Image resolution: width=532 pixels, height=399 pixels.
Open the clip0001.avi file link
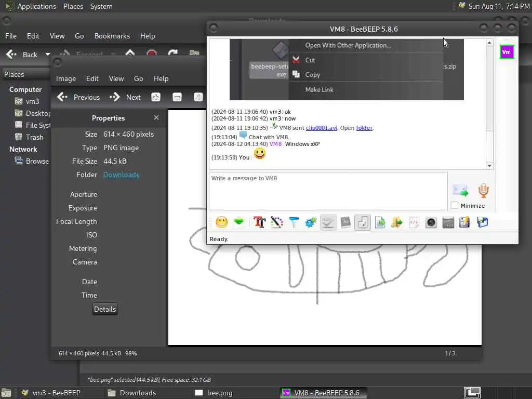pos(321,128)
